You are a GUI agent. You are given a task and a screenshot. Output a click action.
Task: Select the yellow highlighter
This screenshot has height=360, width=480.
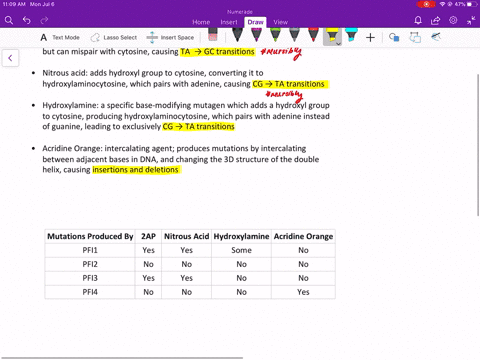tap(331, 35)
